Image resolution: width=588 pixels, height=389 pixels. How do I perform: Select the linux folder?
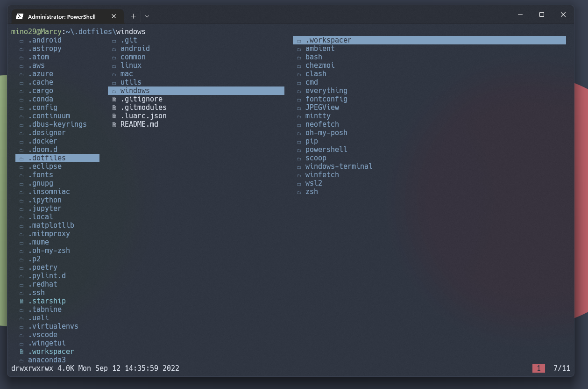pyautogui.click(x=131, y=65)
